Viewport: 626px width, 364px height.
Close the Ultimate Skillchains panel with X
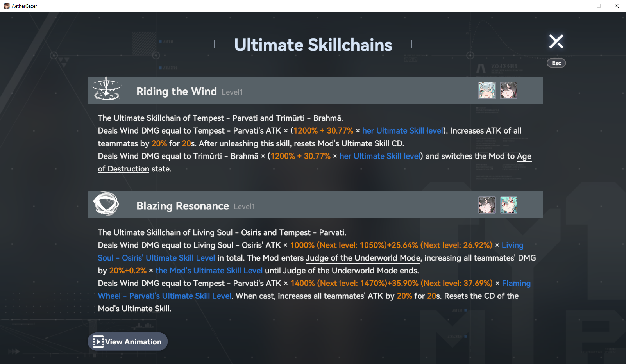[x=556, y=41]
